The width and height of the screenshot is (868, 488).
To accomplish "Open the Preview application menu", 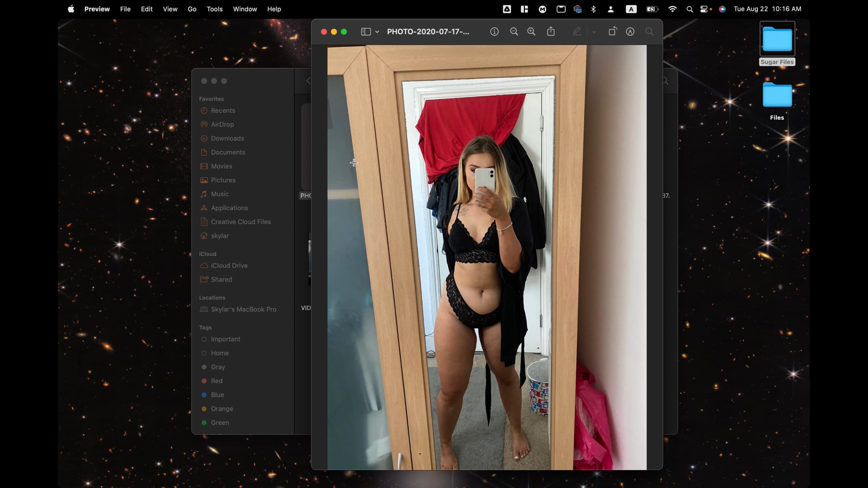I will [x=97, y=9].
